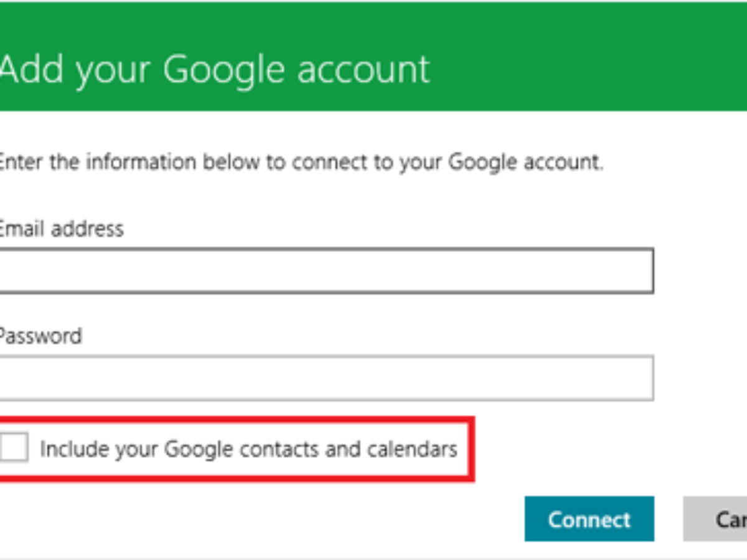Click the "Include your Google contacts" label text

(x=248, y=449)
